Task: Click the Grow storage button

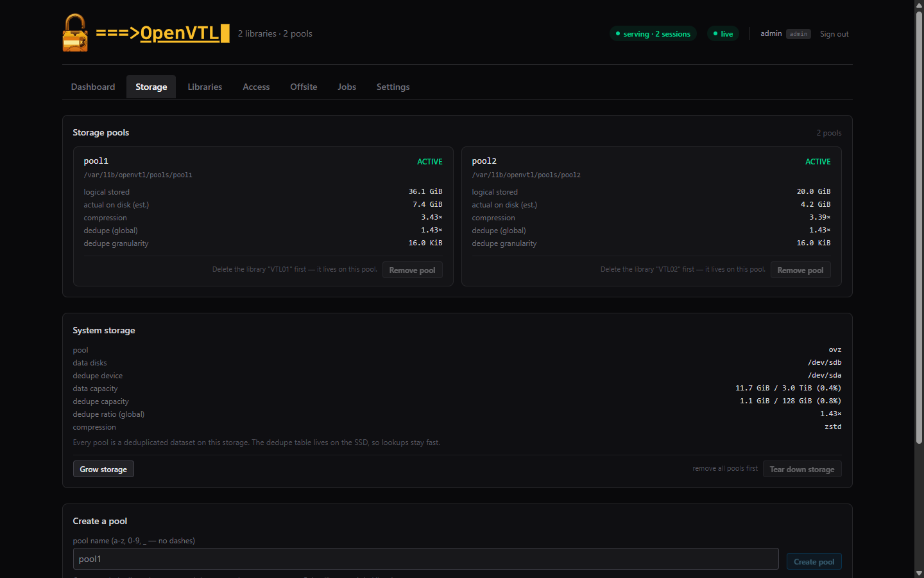Action: coord(103,469)
